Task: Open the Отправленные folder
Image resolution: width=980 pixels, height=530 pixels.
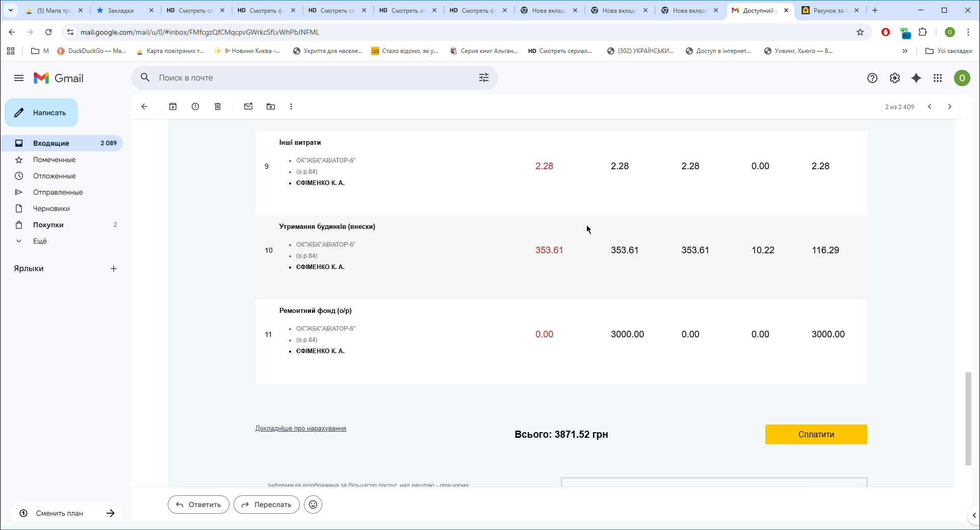Action: pos(58,192)
